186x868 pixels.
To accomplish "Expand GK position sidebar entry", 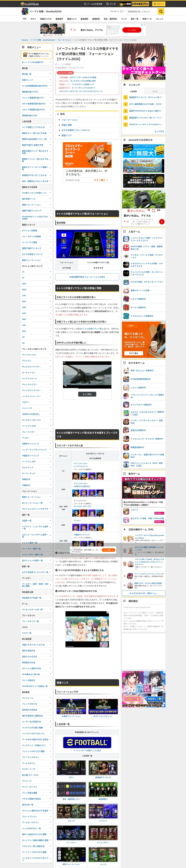I will pos(37,343).
